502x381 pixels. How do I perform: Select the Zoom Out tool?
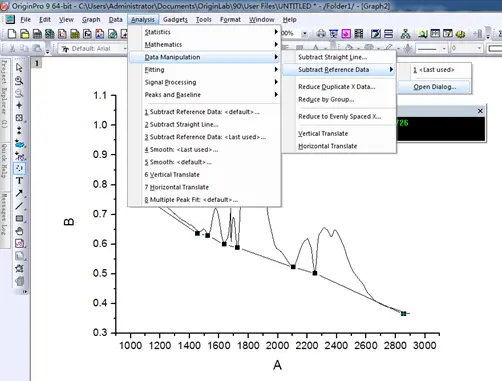click(19, 93)
